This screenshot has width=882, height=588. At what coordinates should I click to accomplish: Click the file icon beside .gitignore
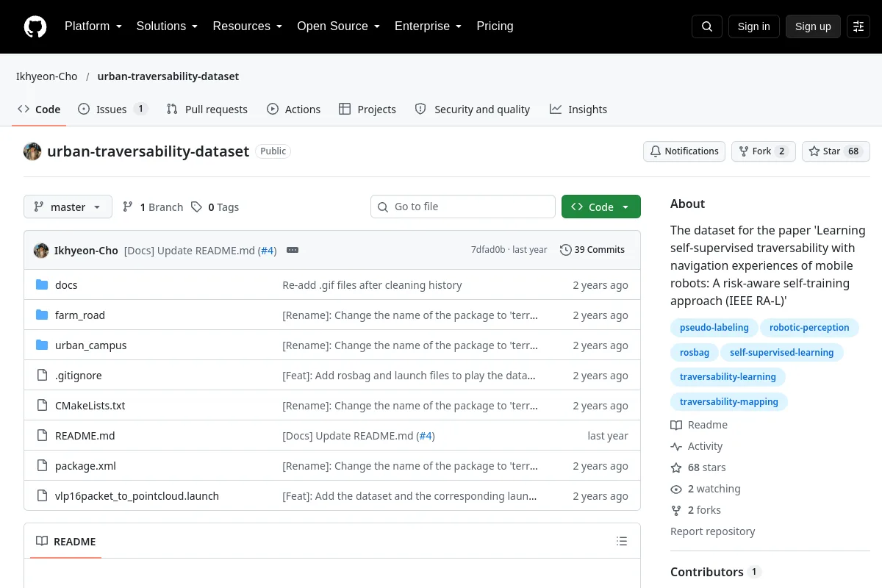(42, 376)
